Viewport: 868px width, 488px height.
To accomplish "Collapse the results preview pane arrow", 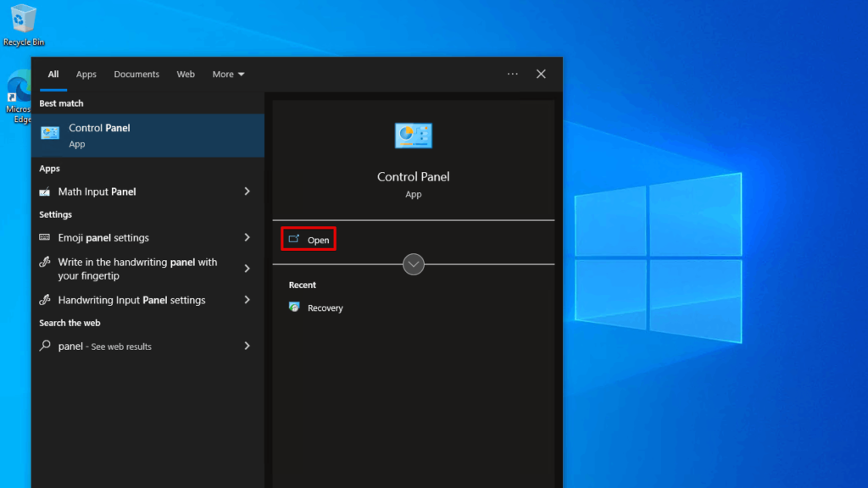I will [413, 263].
